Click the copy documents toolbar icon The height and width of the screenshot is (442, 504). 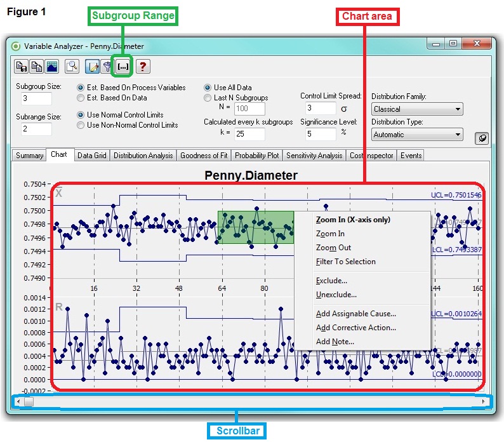(x=36, y=67)
